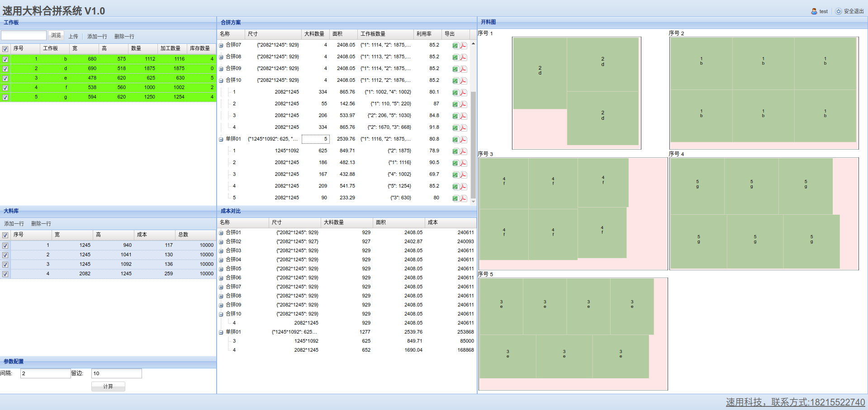This screenshot has height=410, width=868.
Task: Export PDF for row with 大料数量 186
Action: [463, 163]
